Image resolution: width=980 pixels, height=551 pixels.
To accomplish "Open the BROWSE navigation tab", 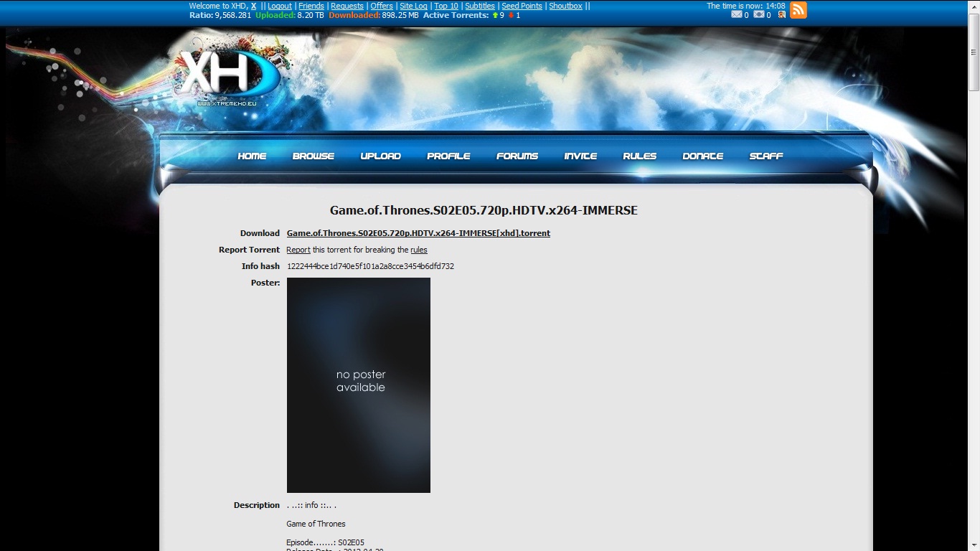I will click(x=314, y=156).
